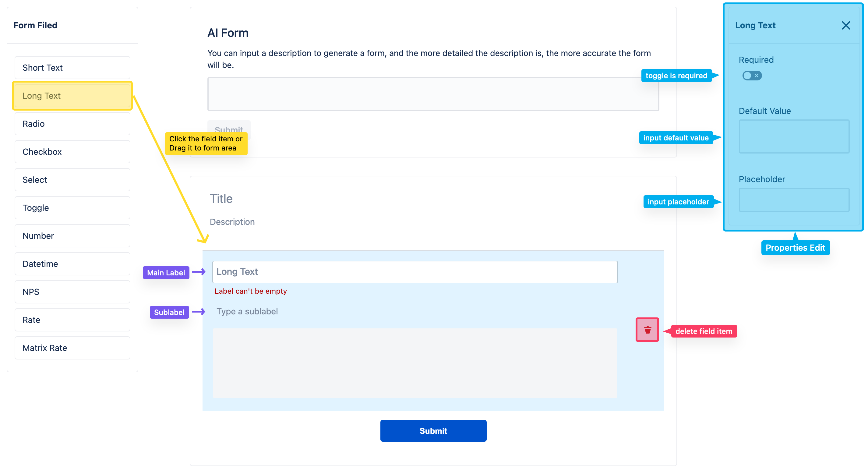The image size is (868, 474).
Task: Add a Radio field to form
Action: coord(72,124)
